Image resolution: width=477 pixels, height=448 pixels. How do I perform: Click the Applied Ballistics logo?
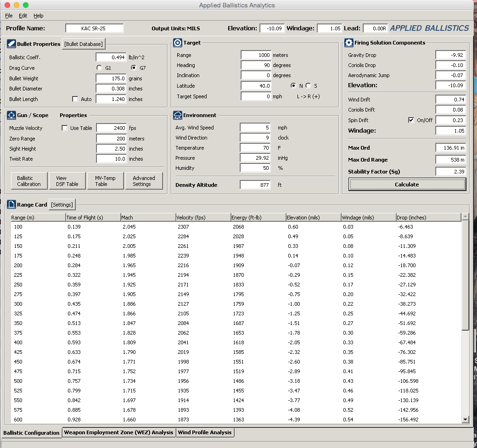coord(429,28)
